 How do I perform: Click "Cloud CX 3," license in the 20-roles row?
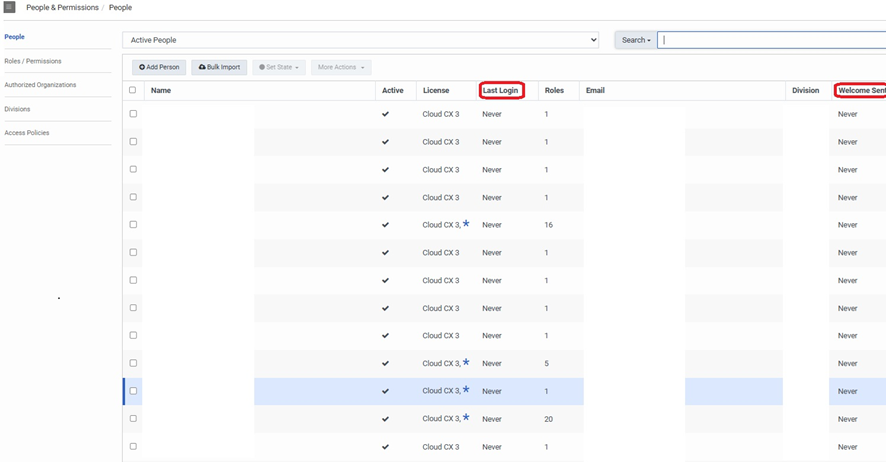(442, 419)
